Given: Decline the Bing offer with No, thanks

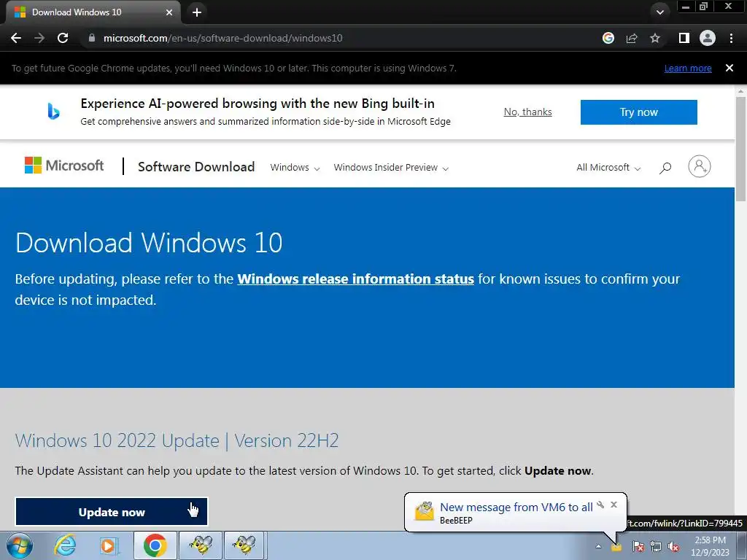Looking at the screenshot, I should [528, 112].
